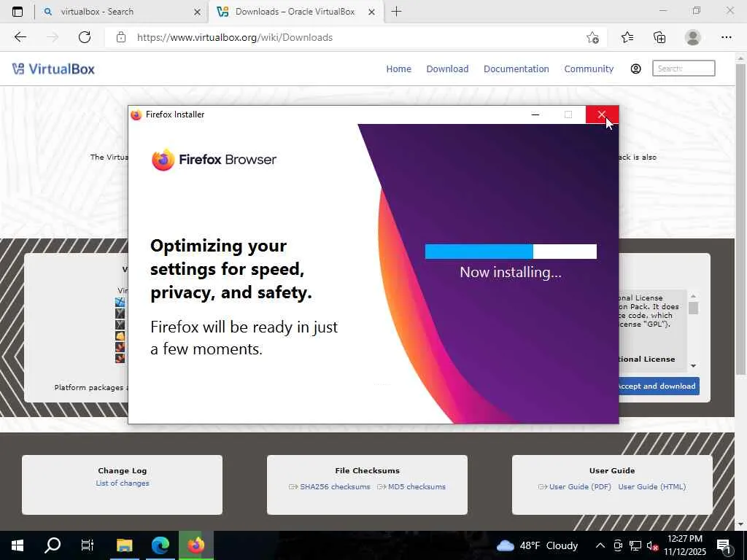
Task: Open the browser profile avatar
Action: click(693, 37)
